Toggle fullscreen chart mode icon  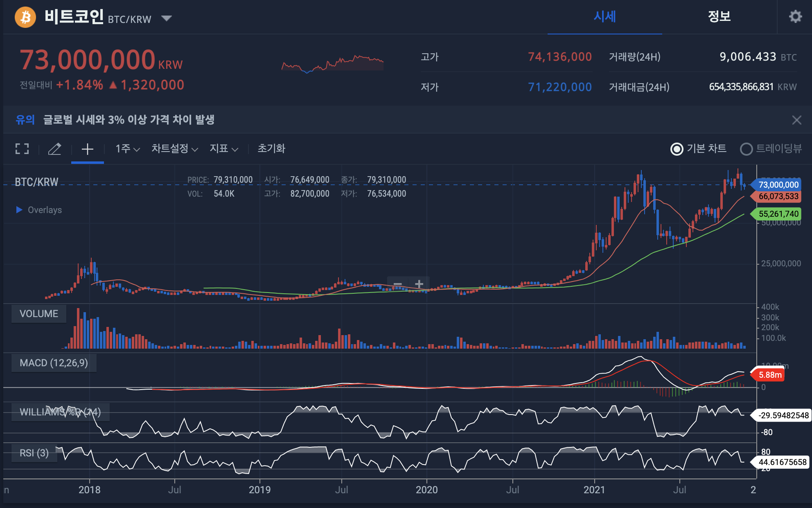tap(22, 149)
